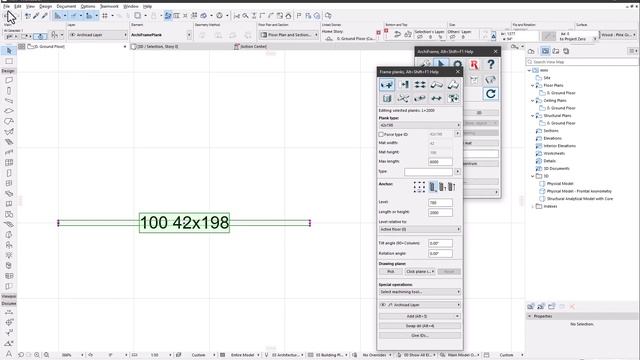Click fourth top-row plank icon in Frame planks
The image size is (640, 360).
tap(436, 84)
